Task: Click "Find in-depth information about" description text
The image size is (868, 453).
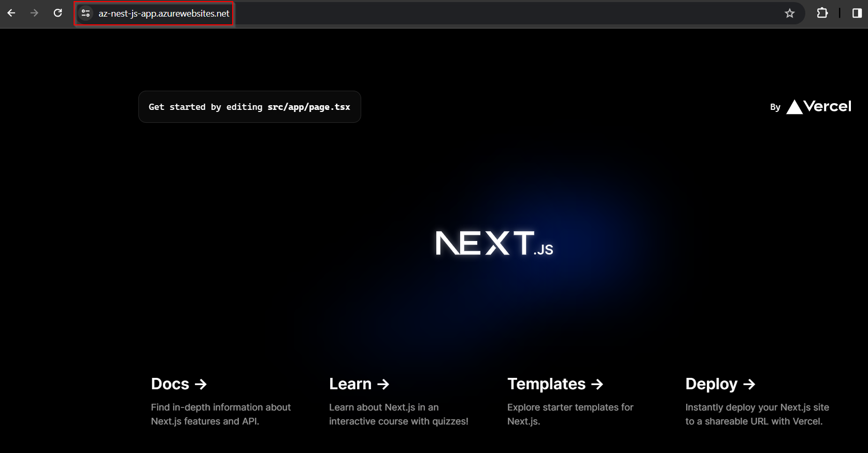Action: pos(221,407)
